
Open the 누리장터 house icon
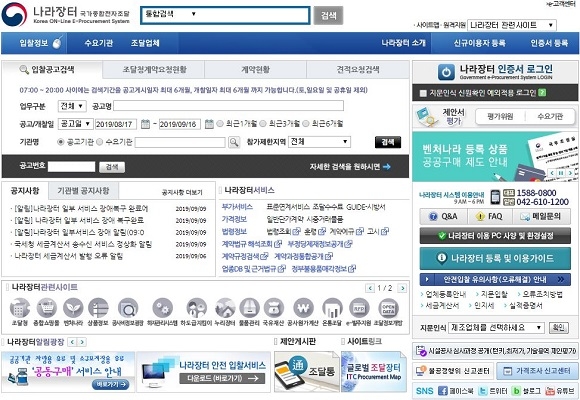coord(225,308)
